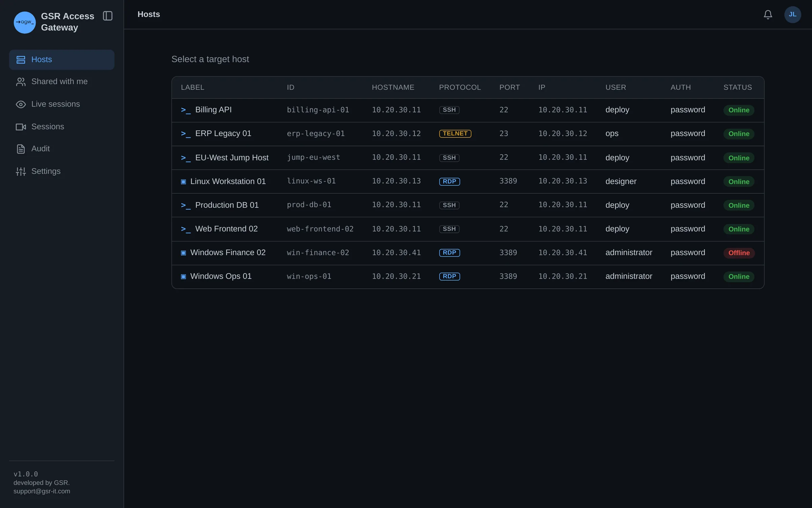Click the Live sessions eye icon
Image resolution: width=812 pixels, height=508 pixels.
point(21,104)
